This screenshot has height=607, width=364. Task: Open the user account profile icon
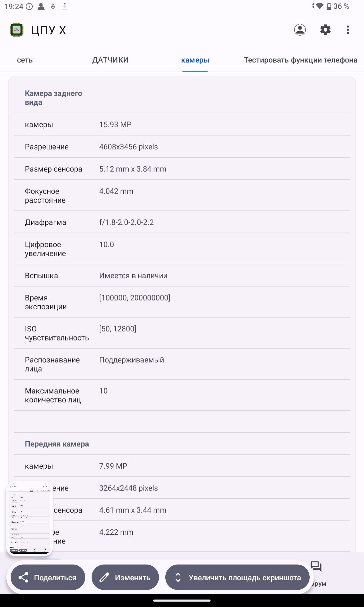point(300,30)
